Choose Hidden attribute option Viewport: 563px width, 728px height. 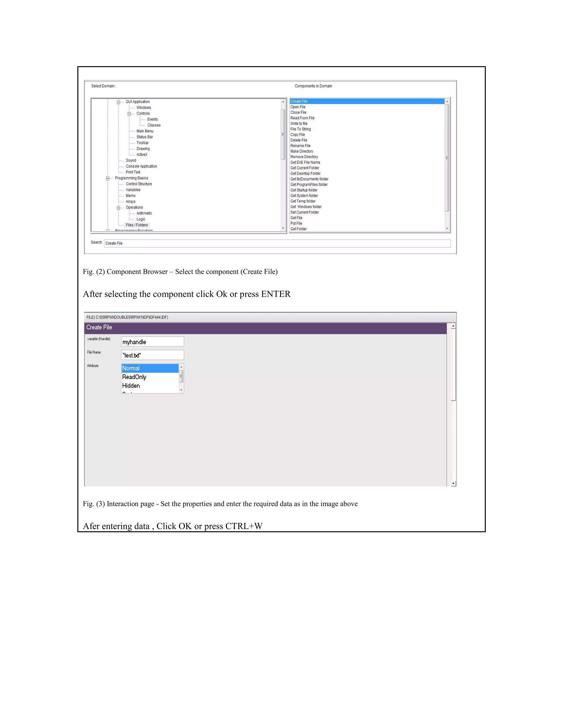(x=150, y=386)
